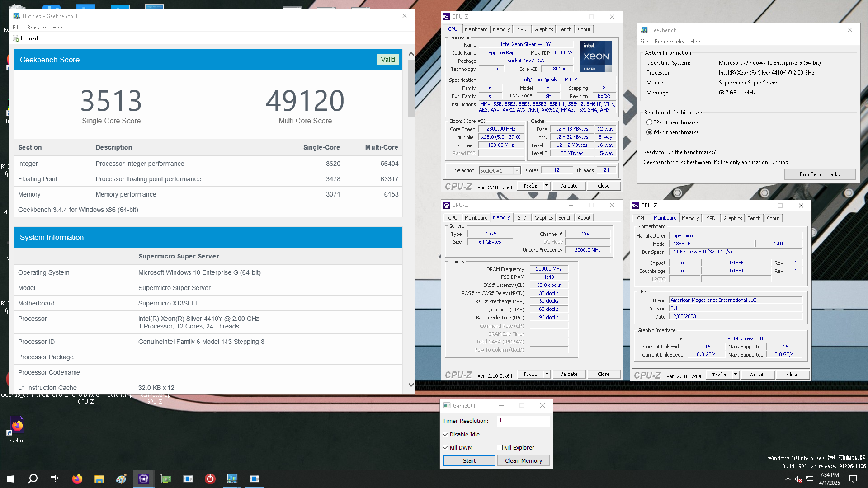This screenshot has height=488, width=868.
Task: Open File Explorer from the taskbar
Action: coord(99,479)
